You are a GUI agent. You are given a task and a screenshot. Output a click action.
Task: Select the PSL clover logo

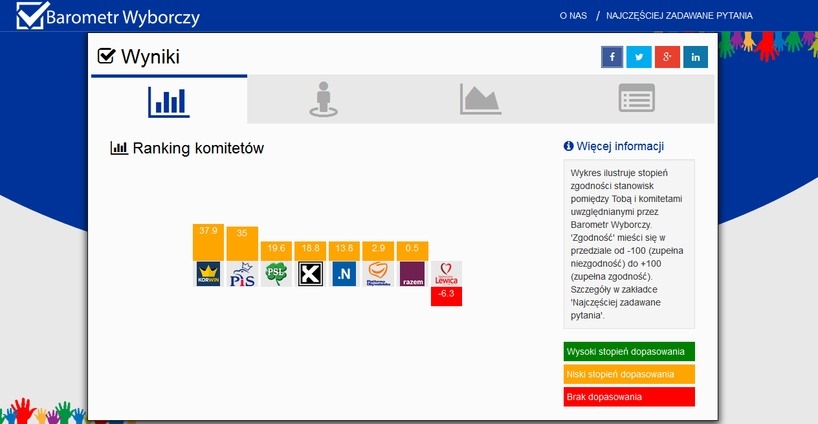tap(276, 274)
